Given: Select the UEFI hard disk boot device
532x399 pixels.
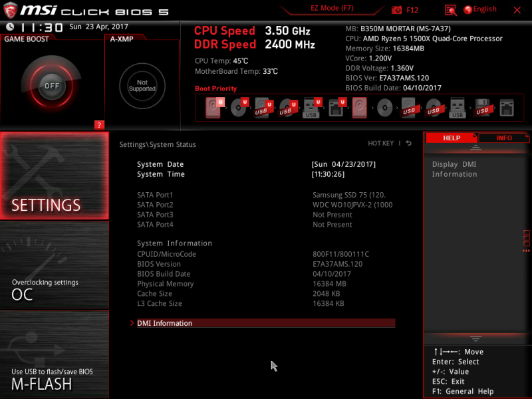Looking at the screenshot, I should click(214, 108).
